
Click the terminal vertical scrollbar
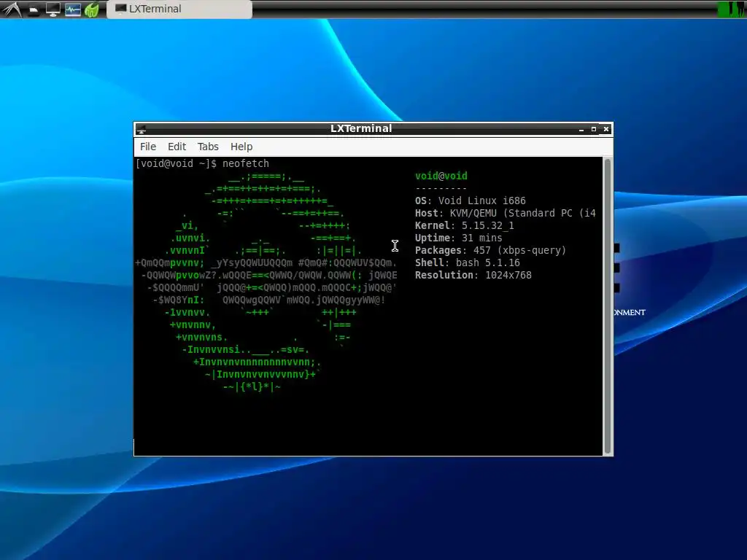click(608, 306)
